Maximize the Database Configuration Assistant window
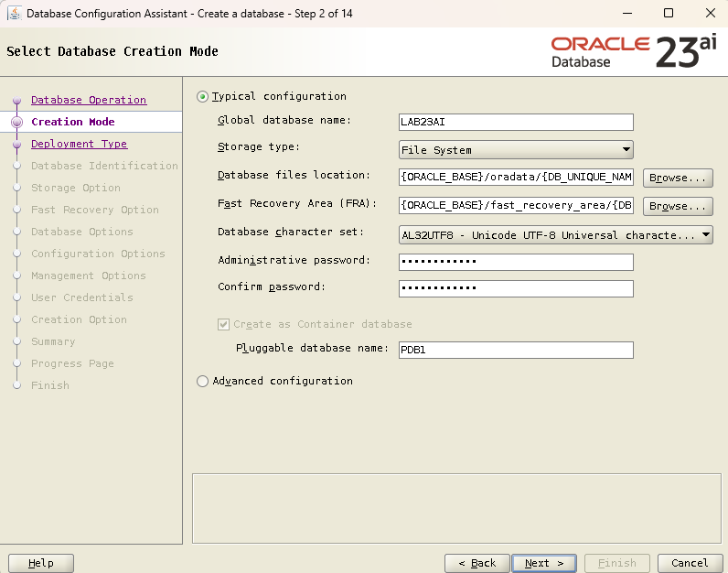 coord(669,13)
